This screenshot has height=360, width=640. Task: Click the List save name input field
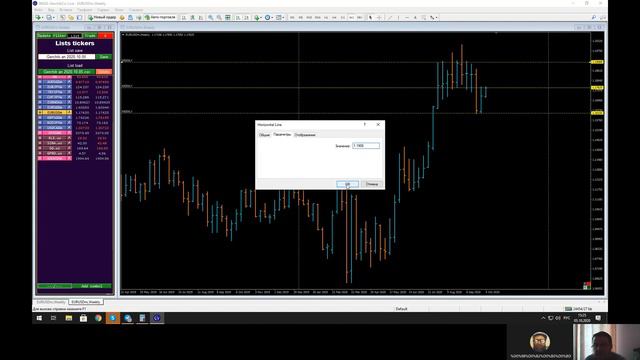tap(66, 57)
